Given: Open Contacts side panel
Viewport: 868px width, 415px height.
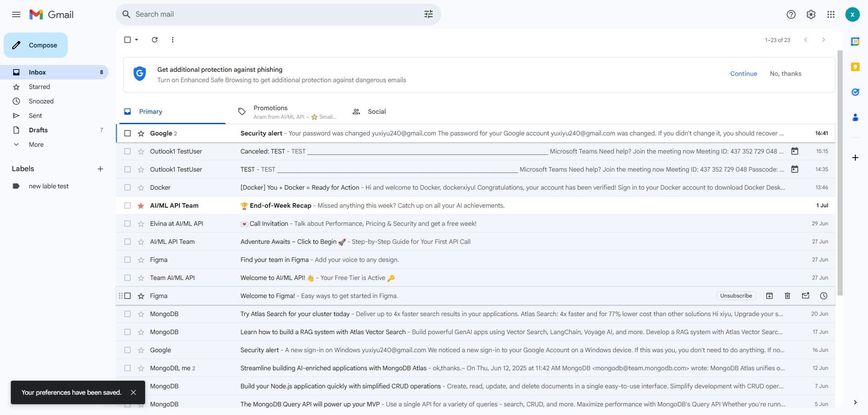Looking at the screenshot, I should tap(855, 117).
